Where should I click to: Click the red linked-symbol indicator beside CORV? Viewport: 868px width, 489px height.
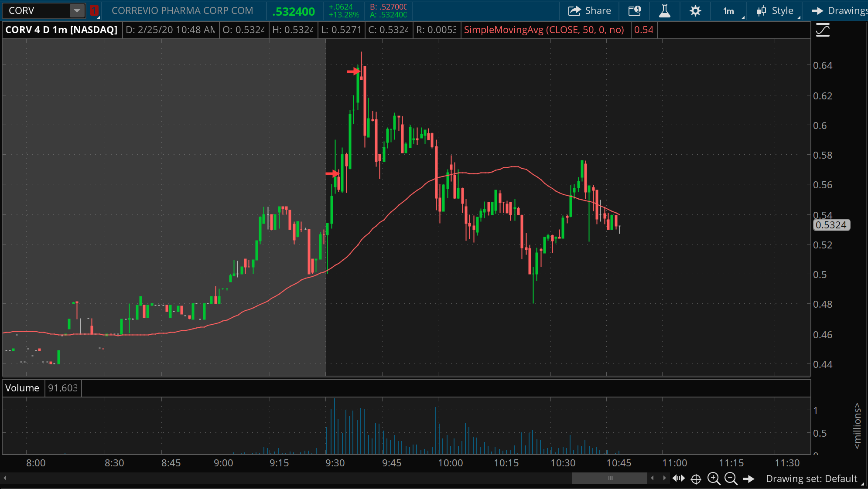[93, 11]
